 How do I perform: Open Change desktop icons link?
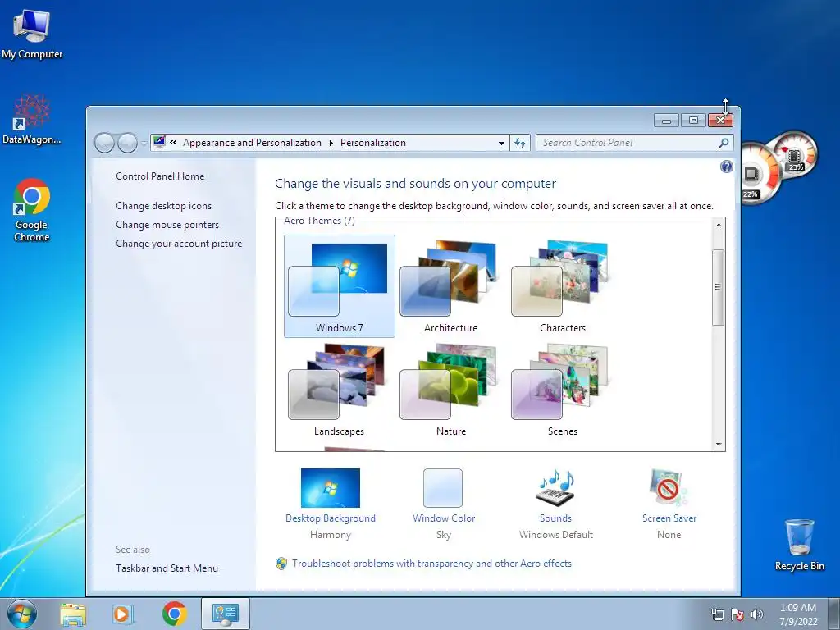tap(163, 206)
